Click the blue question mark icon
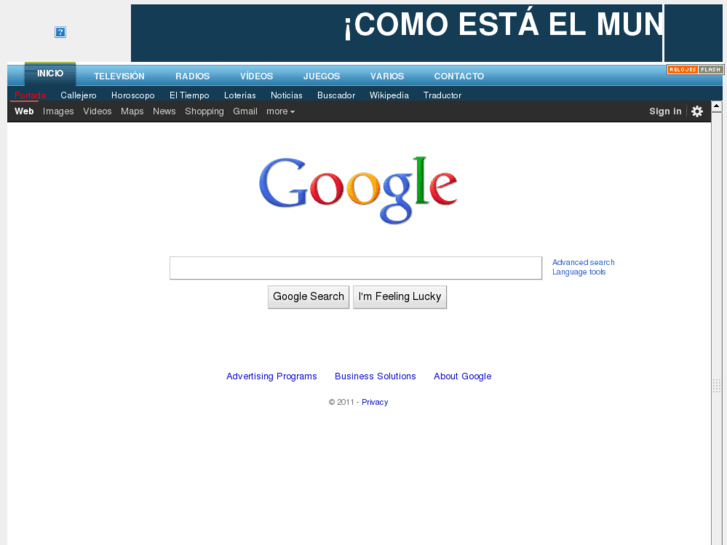Image resolution: width=727 pixels, height=545 pixels. coord(60,32)
